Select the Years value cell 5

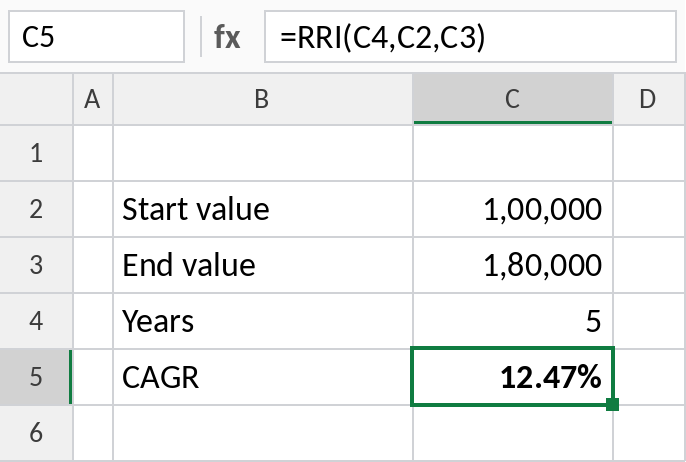pos(513,321)
